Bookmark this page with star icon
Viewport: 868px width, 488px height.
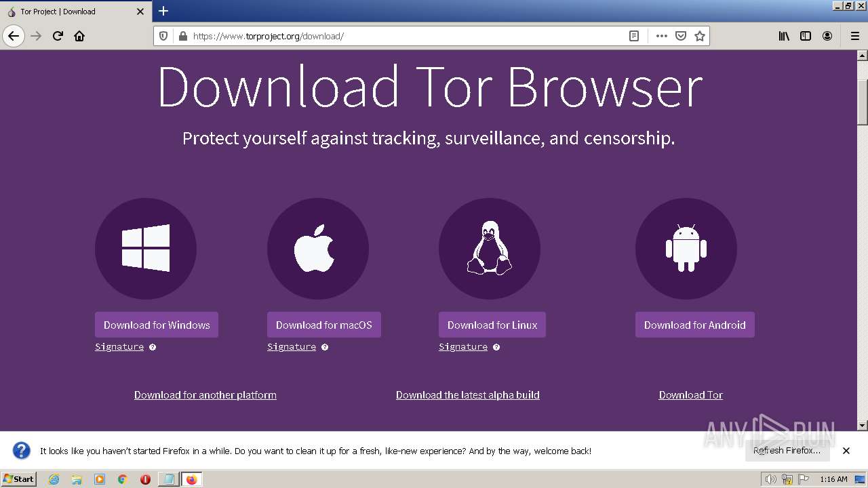[700, 36]
